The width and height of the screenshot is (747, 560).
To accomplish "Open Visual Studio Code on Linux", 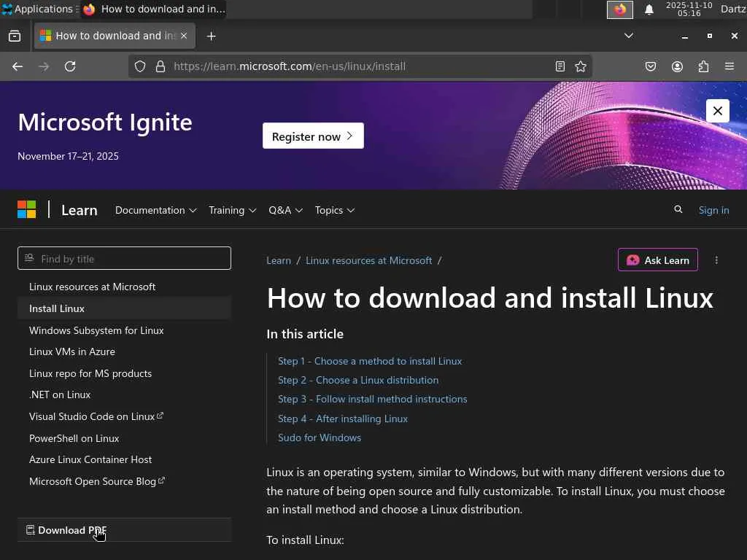I will [x=96, y=416].
